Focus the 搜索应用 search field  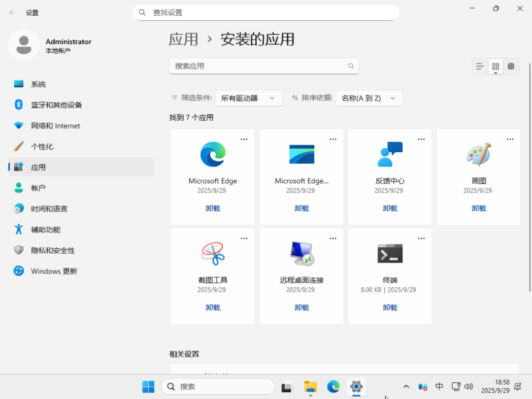264,66
